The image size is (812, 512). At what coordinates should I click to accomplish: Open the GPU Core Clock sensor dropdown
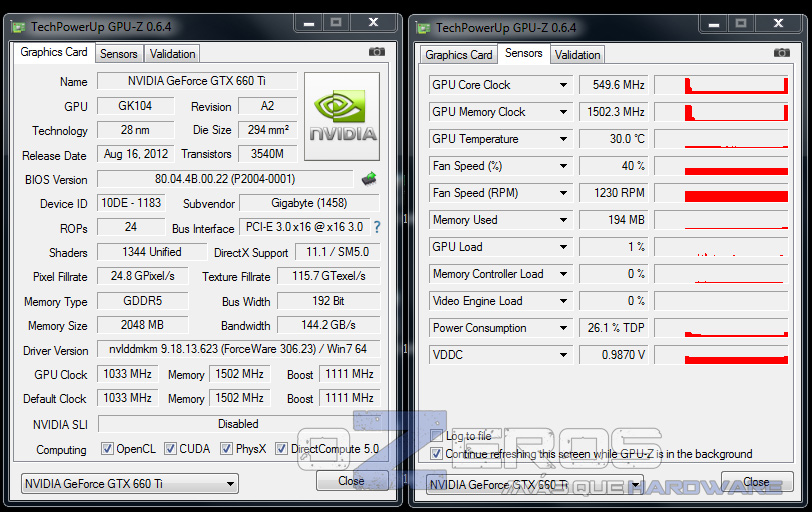pos(563,85)
